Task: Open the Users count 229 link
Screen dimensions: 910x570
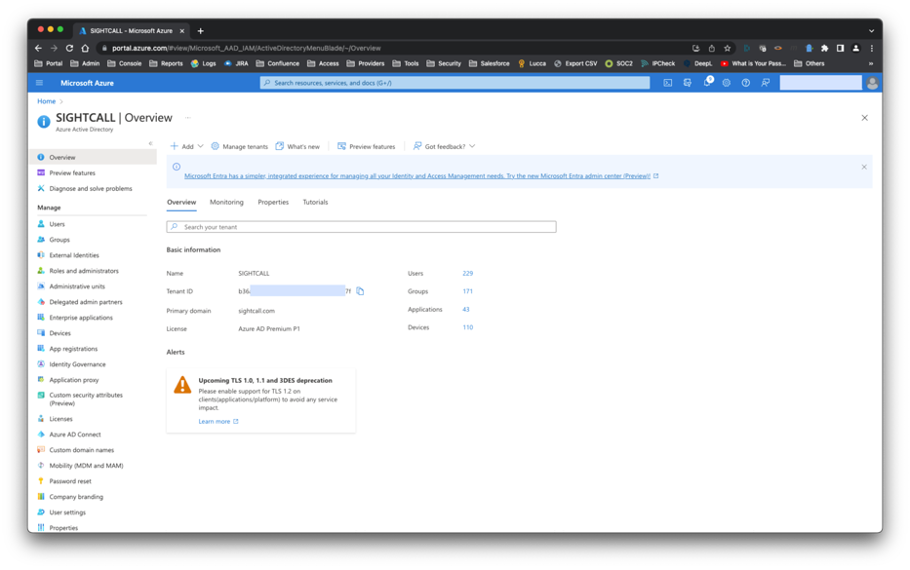Action: coord(468,273)
